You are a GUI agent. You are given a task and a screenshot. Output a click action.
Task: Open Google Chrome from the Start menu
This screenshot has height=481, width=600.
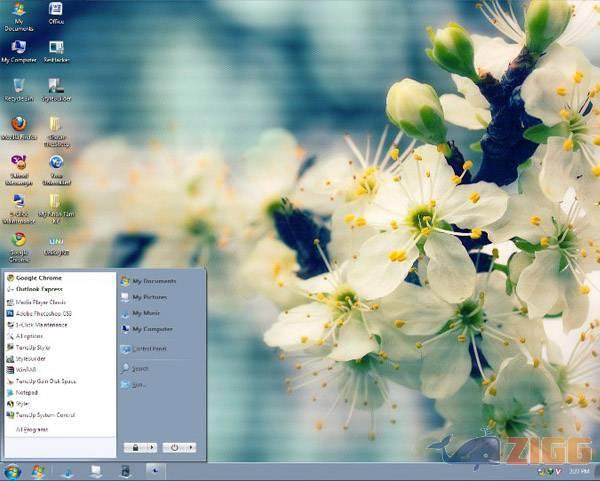[x=38, y=278]
